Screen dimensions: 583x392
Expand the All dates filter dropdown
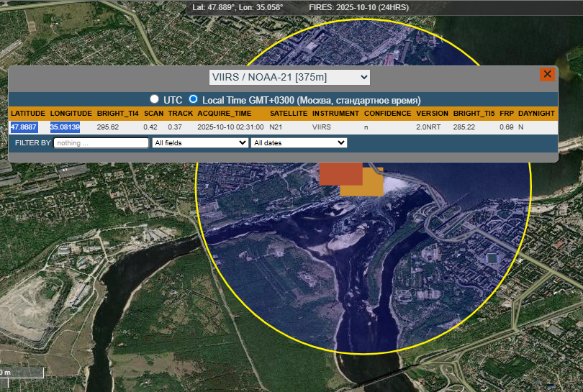(x=299, y=143)
